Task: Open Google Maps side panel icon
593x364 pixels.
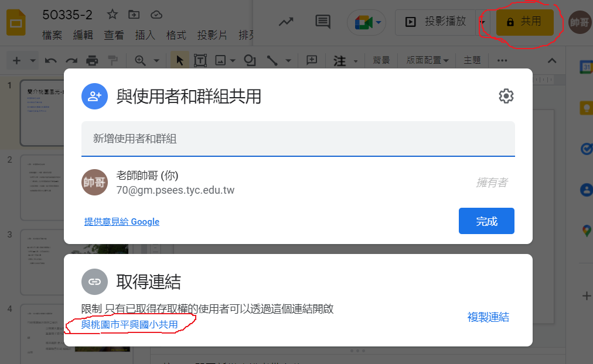Action: point(585,231)
